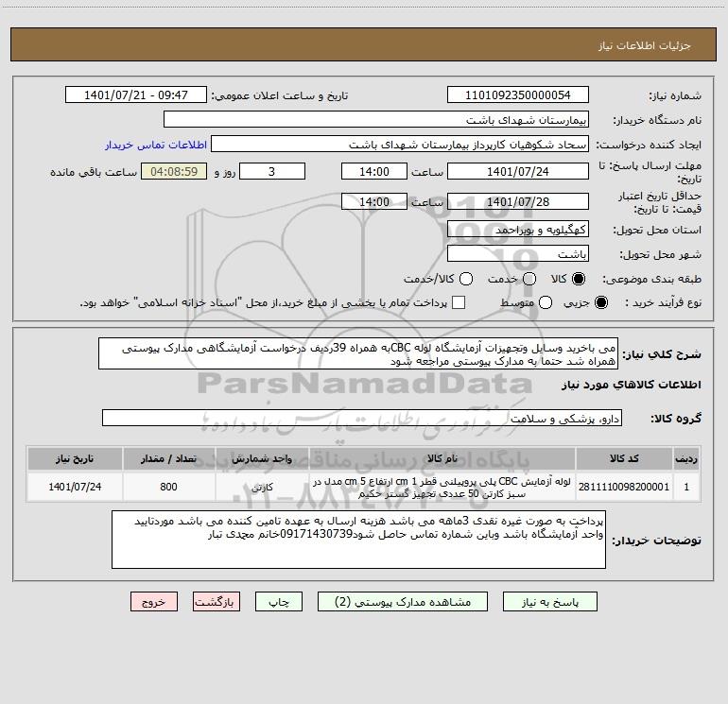Image resolution: width=728 pixels, height=704 pixels.
Task: Click the remaining time countdown 04:08:59
Action: click(x=174, y=171)
